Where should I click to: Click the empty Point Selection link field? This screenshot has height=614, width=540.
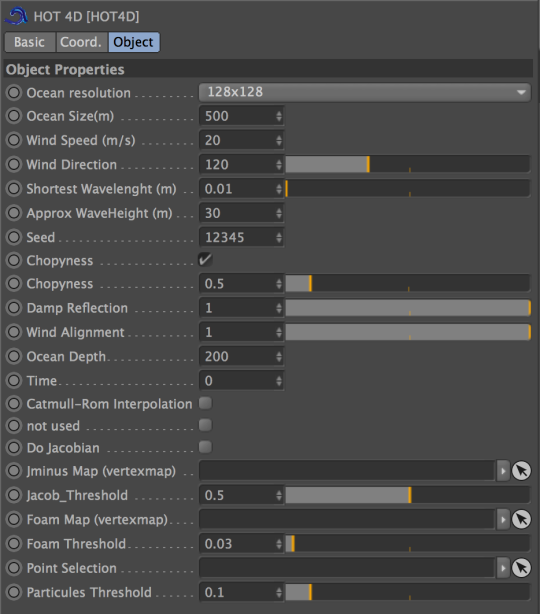(x=347, y=568)
